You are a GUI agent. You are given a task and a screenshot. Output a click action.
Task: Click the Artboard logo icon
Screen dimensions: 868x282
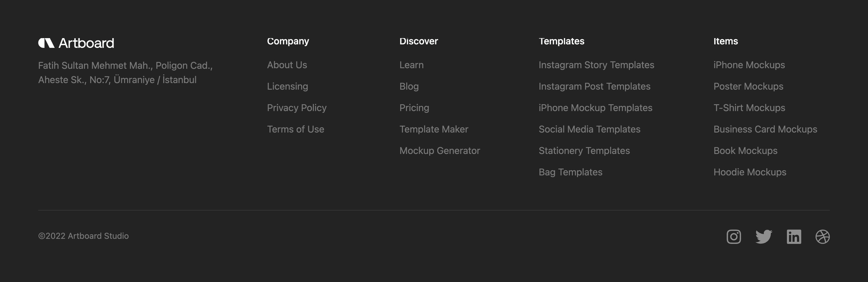click(46, 43)
